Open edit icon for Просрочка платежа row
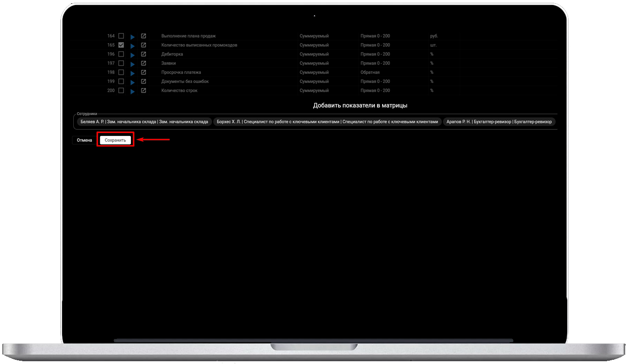627x364 pixels. 143,72
